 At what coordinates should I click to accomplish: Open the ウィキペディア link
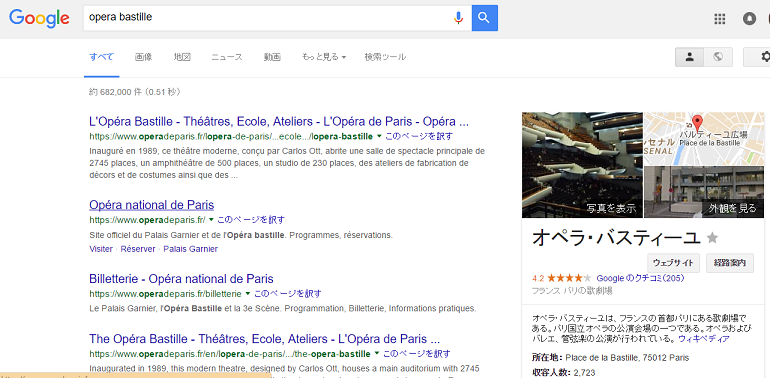click(x=704, y=339)
